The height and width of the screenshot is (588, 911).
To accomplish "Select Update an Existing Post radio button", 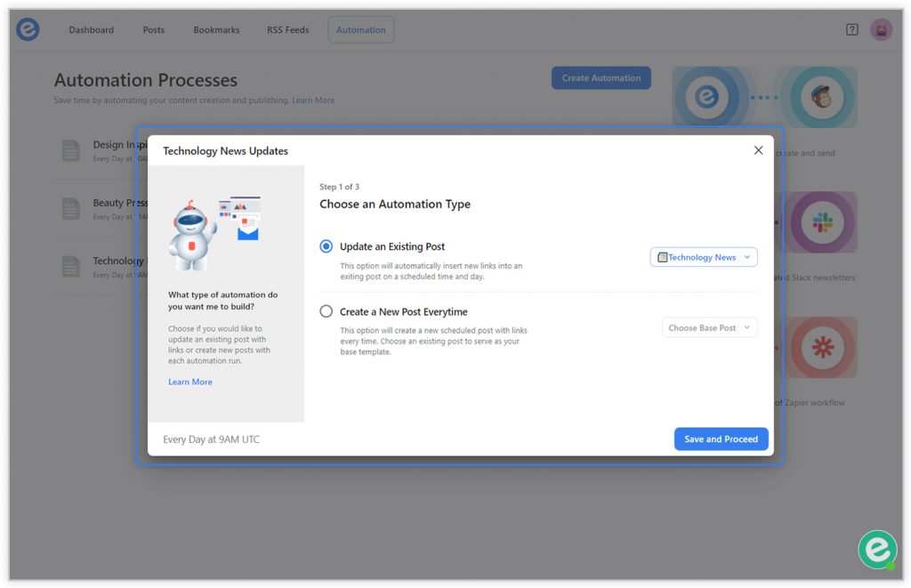I will [327, 246].
